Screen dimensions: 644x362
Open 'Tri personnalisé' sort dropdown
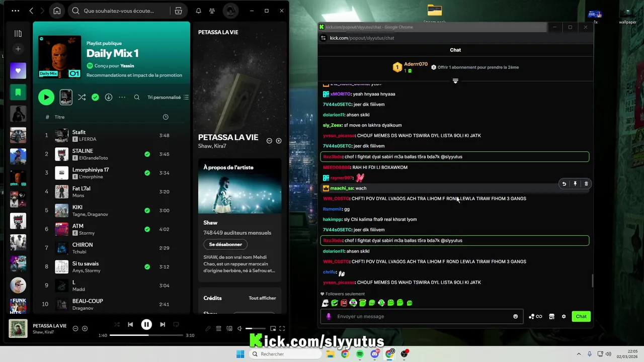(168, 97)
